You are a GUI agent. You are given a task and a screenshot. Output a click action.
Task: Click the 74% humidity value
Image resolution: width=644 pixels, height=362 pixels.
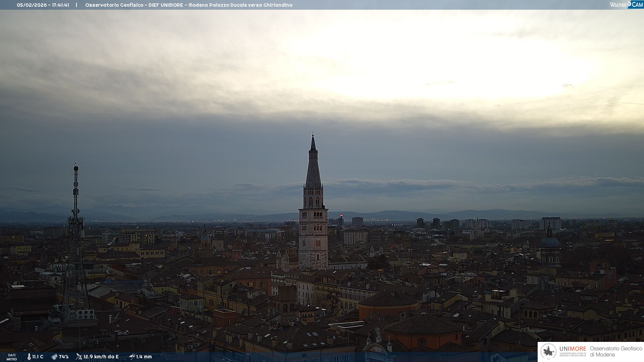click(x=64, y=357)
